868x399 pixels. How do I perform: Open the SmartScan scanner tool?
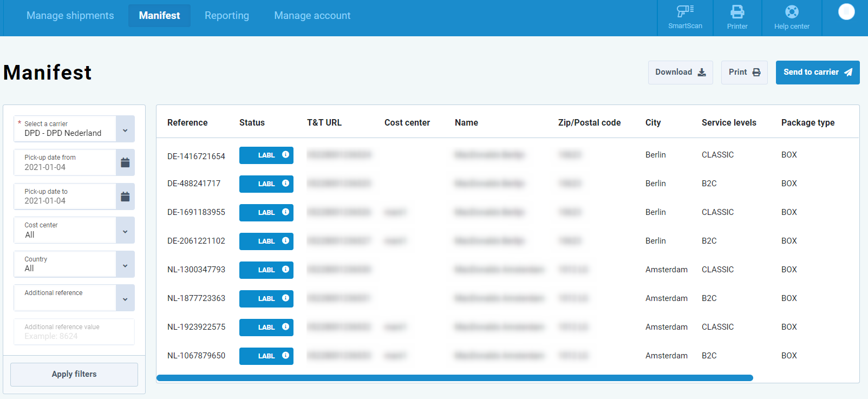(x=685, y=17)
